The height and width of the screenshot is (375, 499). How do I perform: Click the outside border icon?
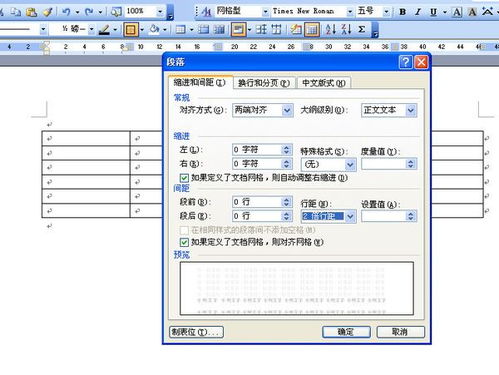click(131, 30)
